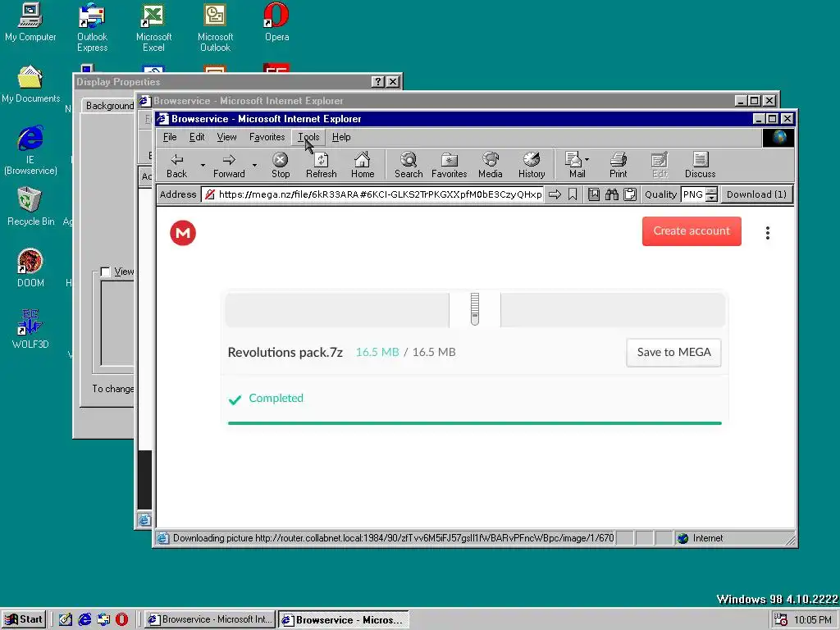Screen dimensions: 840x630
Task: Adjust the Quality PNG stepper
Action: tap(711, 194)
